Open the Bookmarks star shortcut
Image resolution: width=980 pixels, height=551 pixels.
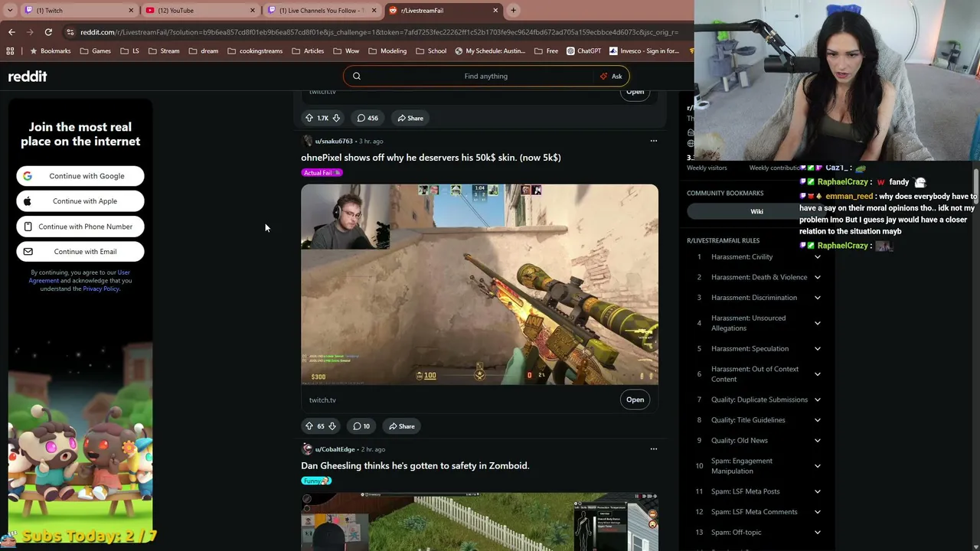50,51
